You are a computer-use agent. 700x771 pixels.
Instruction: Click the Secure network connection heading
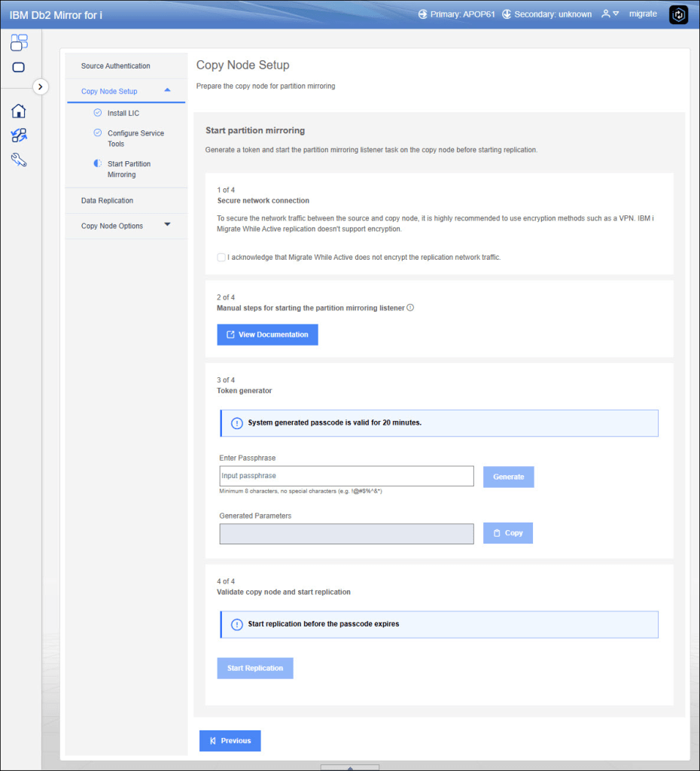point(263,200)
